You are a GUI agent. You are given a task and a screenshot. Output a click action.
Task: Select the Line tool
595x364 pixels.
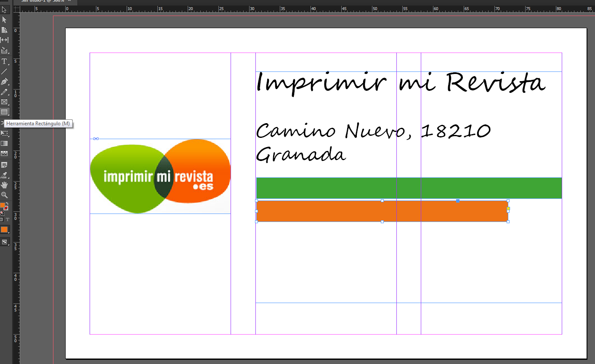[4, 71]
